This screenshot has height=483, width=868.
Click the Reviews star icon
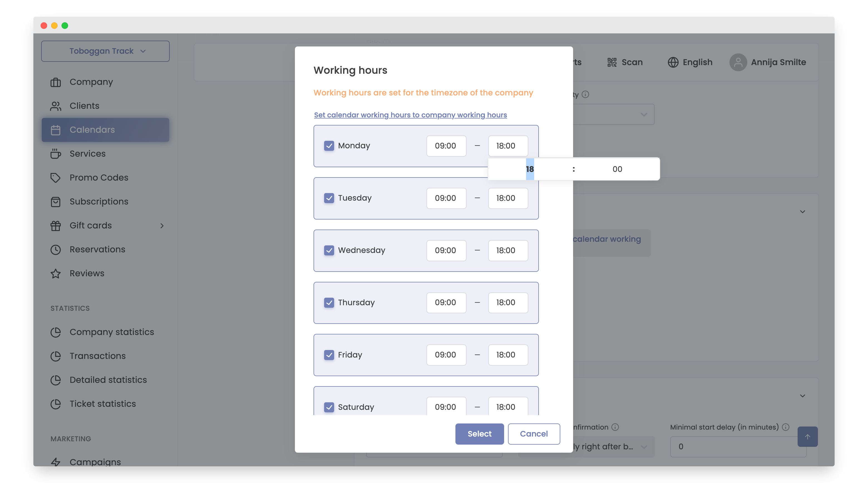[x=56, y=273]
